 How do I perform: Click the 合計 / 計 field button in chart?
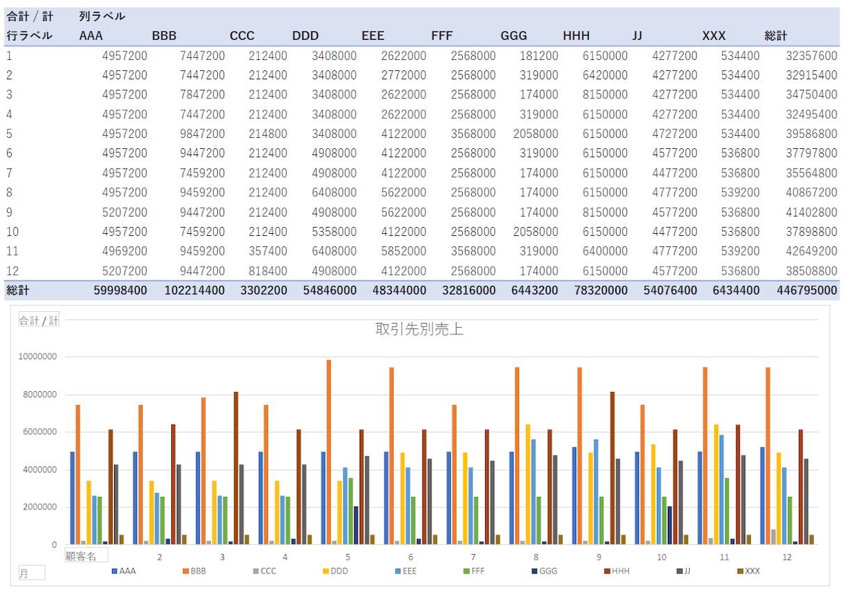click(39, 320)
